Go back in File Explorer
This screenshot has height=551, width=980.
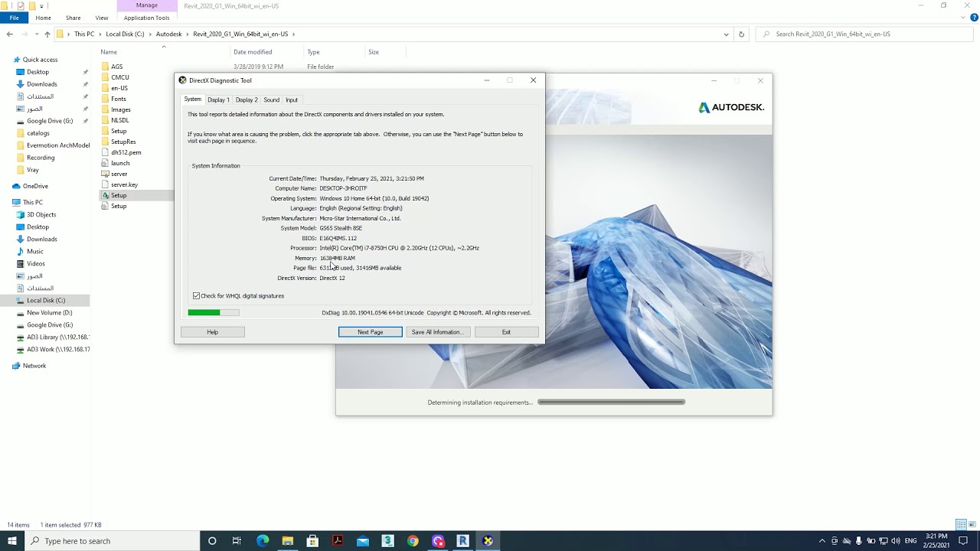[9, 34]
